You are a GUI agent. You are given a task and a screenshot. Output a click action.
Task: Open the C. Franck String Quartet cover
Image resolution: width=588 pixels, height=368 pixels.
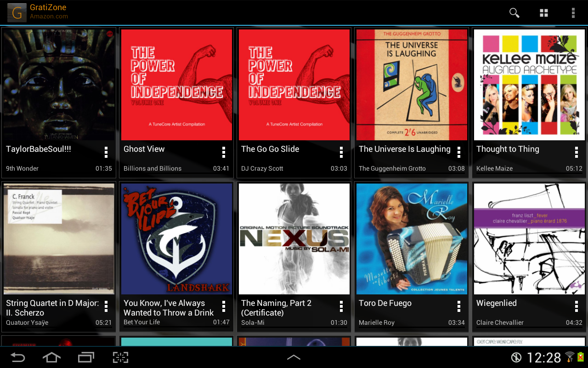(59, 239)
